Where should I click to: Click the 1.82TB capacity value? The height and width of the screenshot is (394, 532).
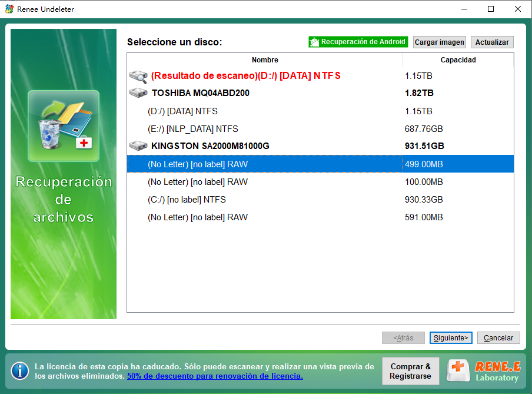(x=420, y=92)
